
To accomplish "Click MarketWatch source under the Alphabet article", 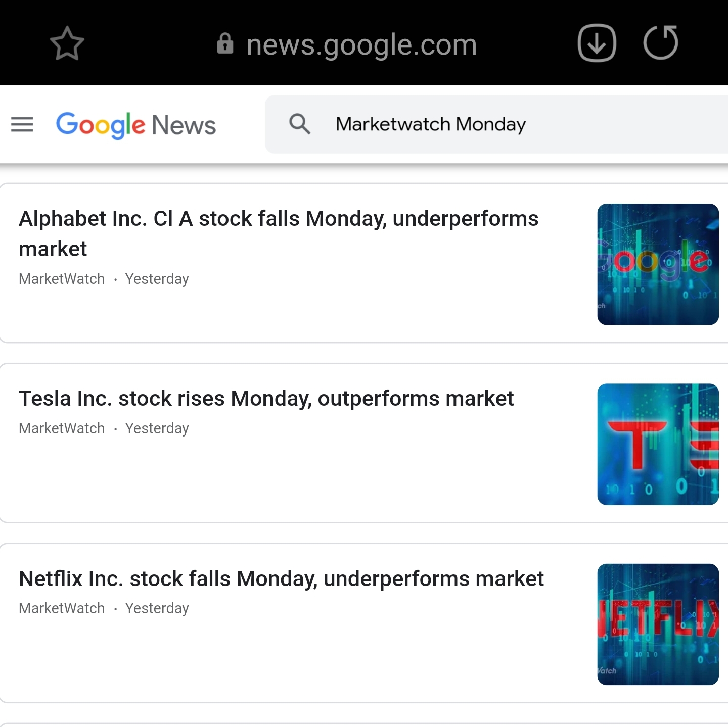I will (x=62, y=279).
